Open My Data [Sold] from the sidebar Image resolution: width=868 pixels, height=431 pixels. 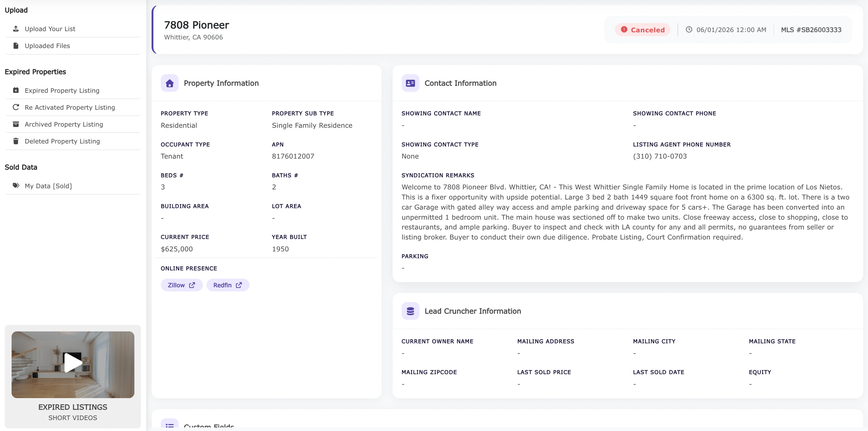tap(48, 186)
